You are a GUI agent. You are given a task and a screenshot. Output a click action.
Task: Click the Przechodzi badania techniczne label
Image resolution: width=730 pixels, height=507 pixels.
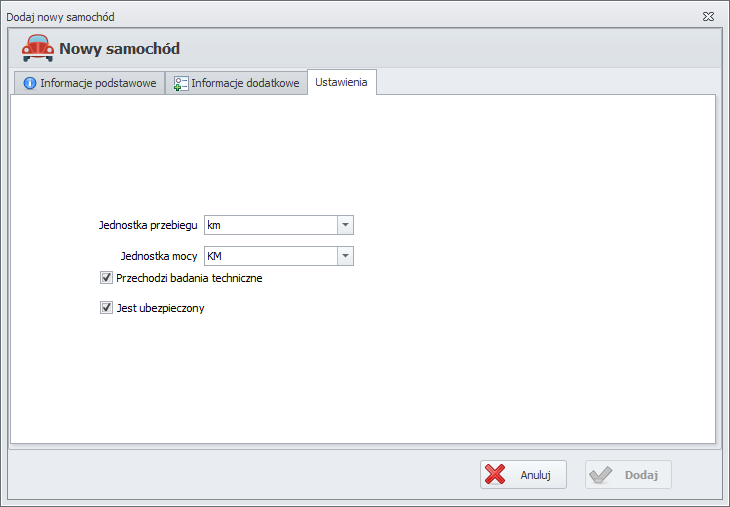tap(189, 278)
